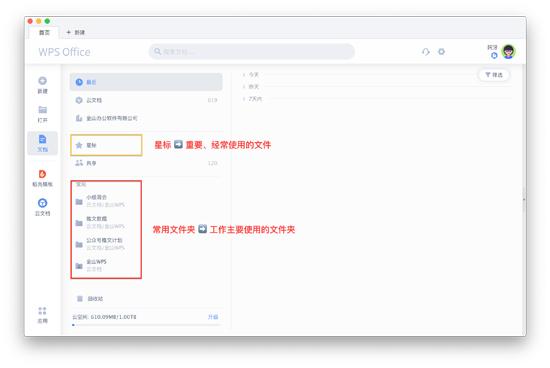Click the Upgrade (升级) storage link

[x=213, y=317]
